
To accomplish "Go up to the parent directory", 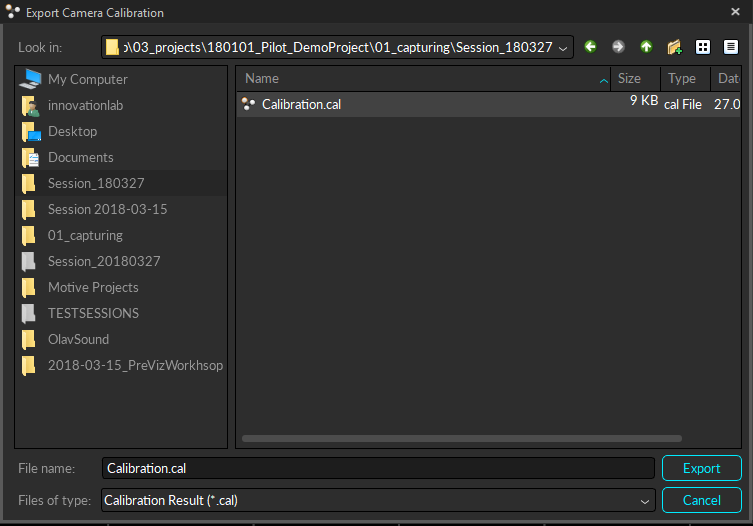I will (646, 47).
